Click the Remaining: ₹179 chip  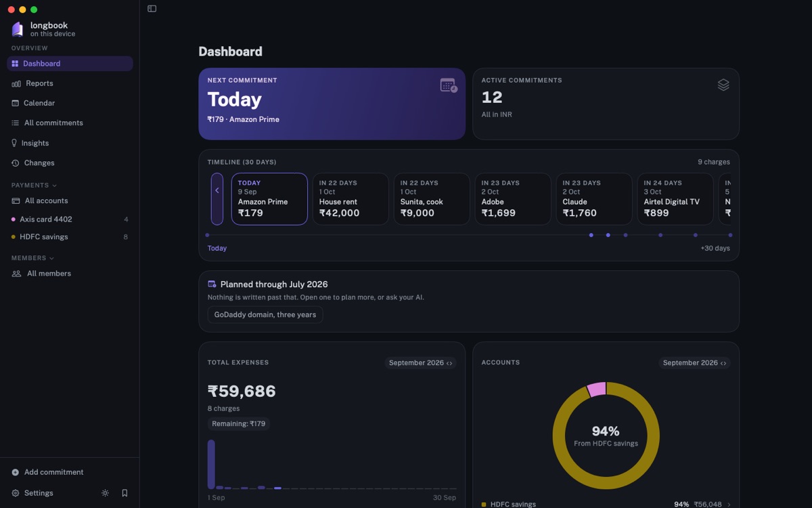click(239, 424)
